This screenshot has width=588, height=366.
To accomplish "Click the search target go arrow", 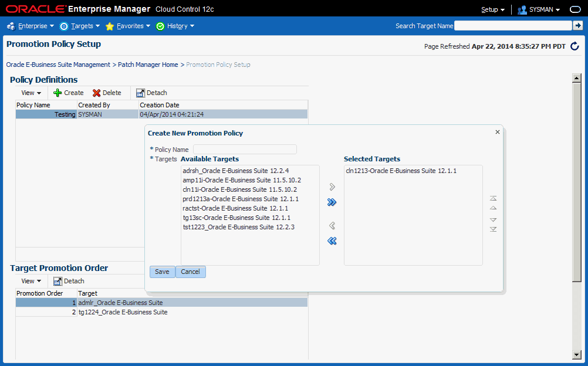I will 577,25.
